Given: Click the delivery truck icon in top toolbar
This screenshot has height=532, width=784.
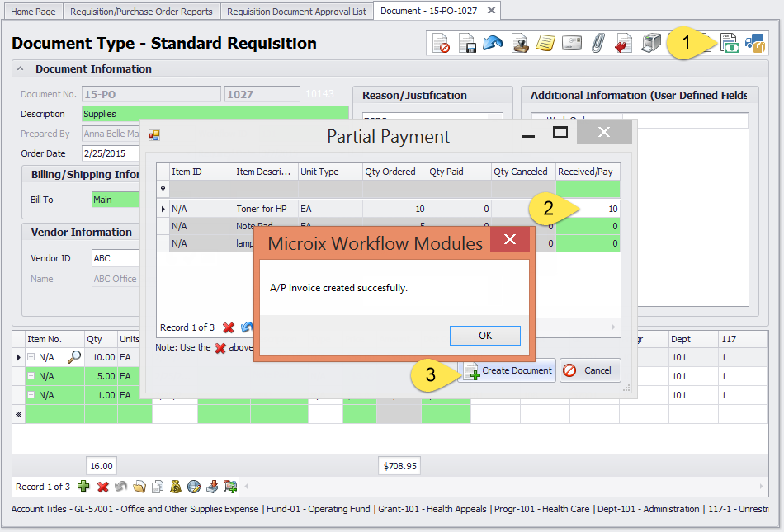Looking at the screenshot, I should click(x=755, y=44).
